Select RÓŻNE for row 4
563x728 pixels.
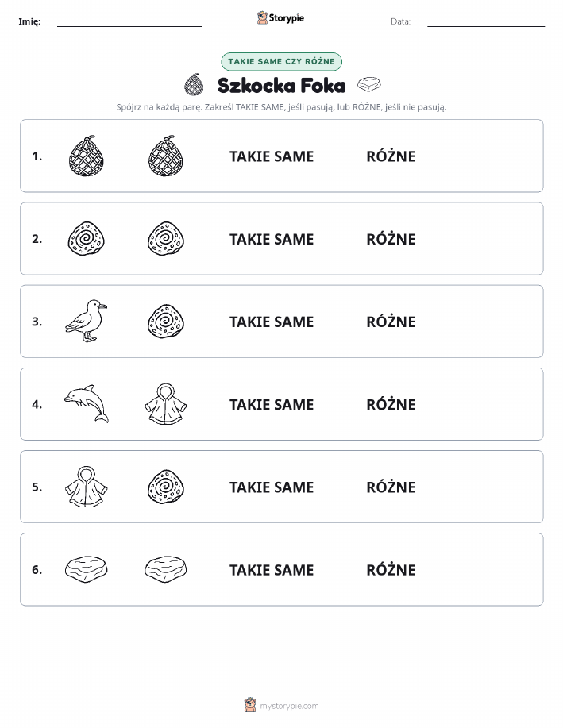(x=391, y=404)
